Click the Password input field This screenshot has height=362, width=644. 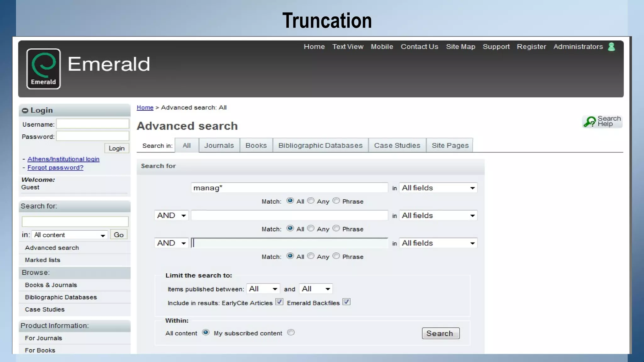point(93,136)
